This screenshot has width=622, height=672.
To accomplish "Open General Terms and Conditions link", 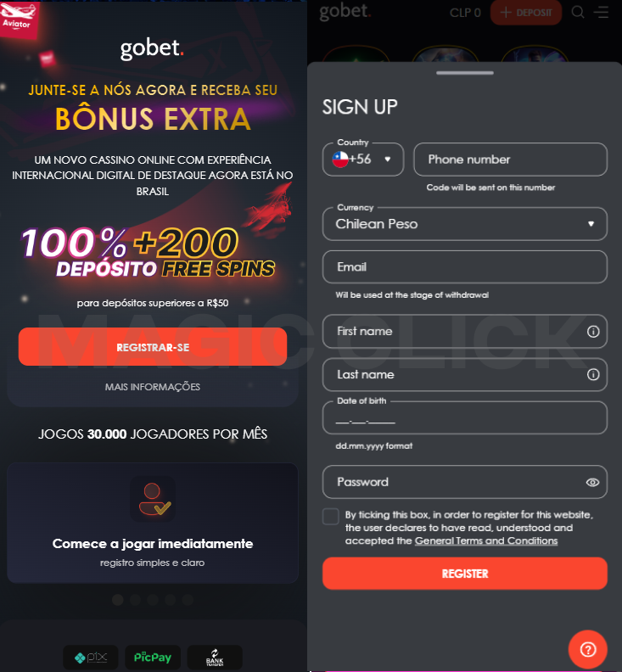I will (486, 540).
